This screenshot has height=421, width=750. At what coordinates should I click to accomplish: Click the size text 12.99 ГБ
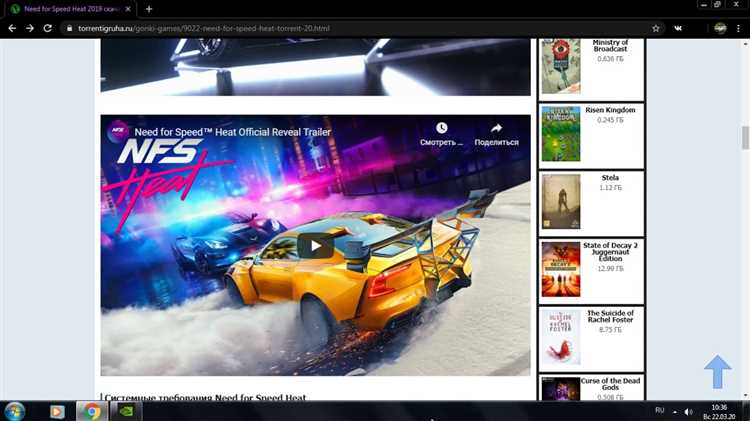(x=610, y=269)
